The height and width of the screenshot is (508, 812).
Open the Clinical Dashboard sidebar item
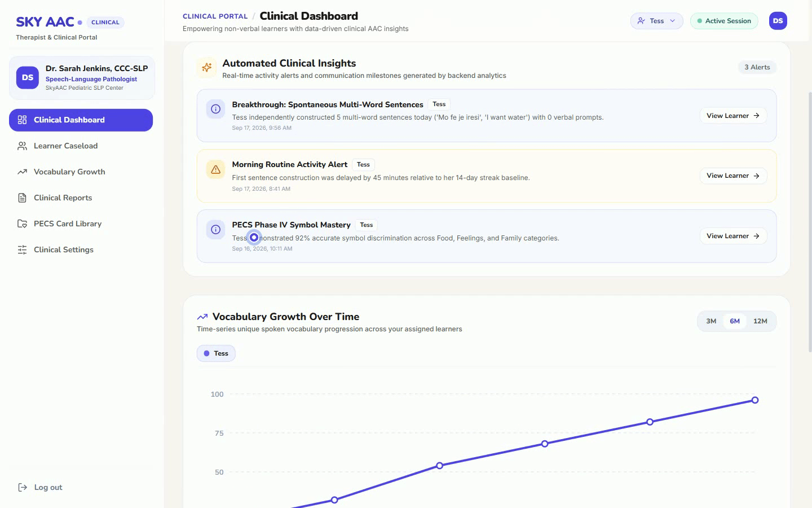[81, 120]
